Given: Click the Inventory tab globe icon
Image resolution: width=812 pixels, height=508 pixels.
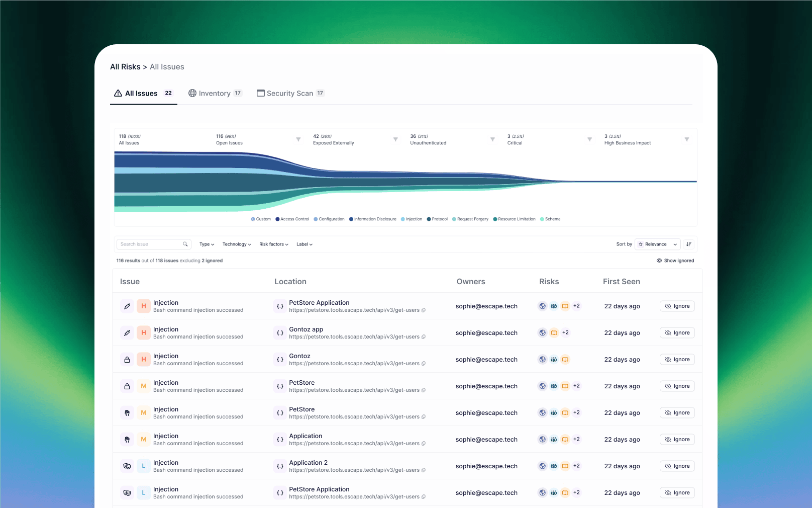Looking at the screenshot, I should [x=192, y=93].
